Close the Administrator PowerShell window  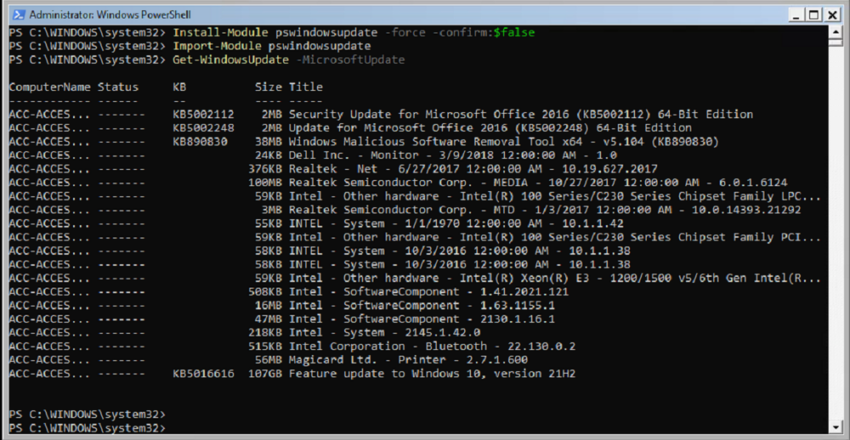pyautogui.click(x=832, y=15)
